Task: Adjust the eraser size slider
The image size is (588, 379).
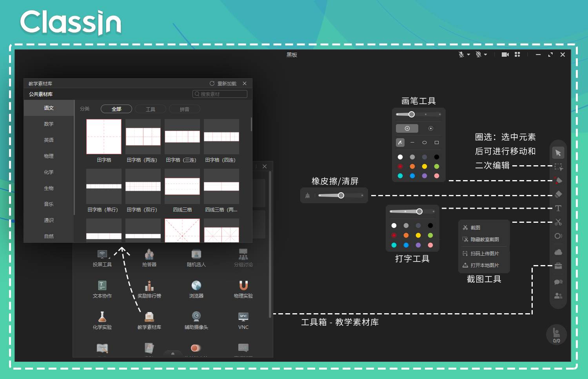Action: [x=341, y=195]
